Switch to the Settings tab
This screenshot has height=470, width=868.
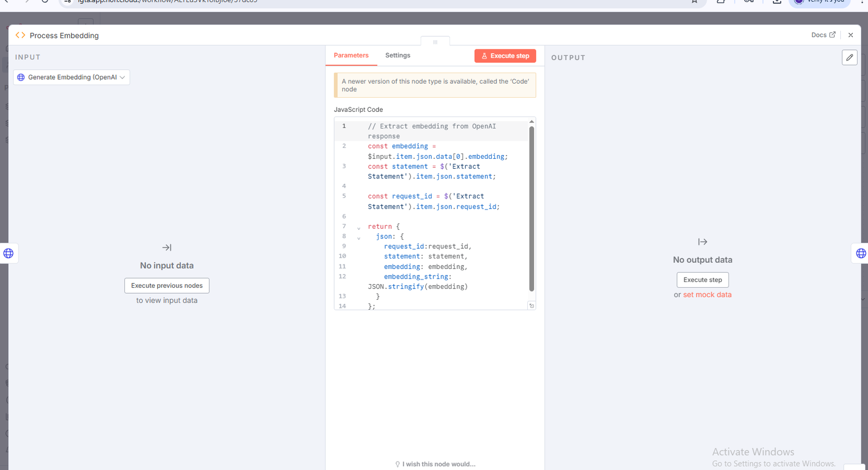[397, 55]
